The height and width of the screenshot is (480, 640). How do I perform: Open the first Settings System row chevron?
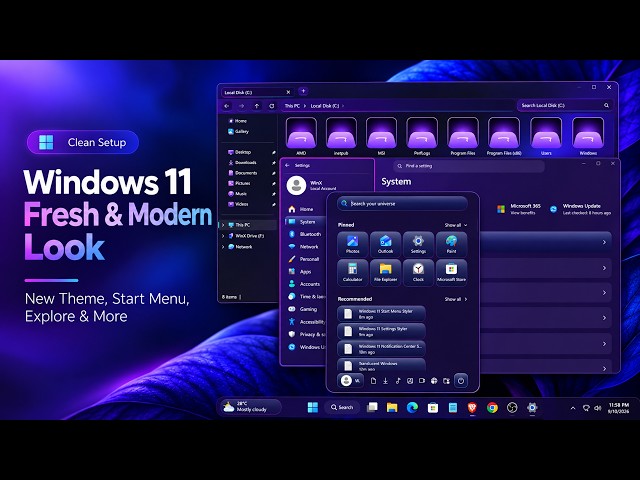(x=604, y=242)
